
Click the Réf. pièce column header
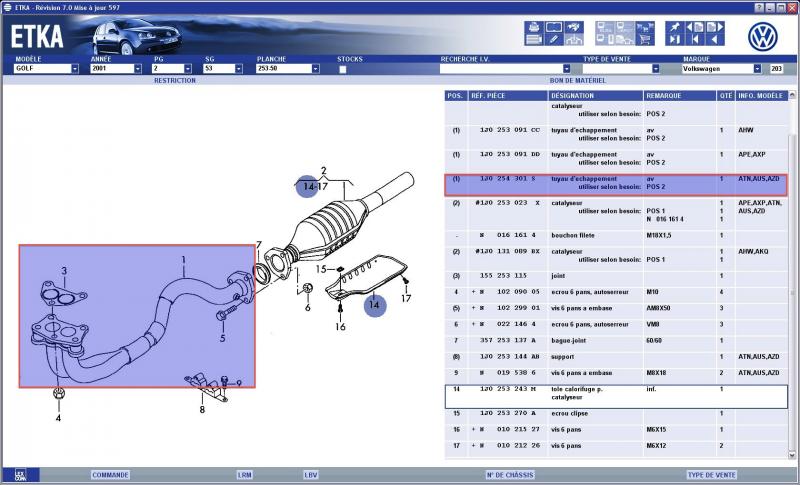pyautogui.click(x=508, y=96)
